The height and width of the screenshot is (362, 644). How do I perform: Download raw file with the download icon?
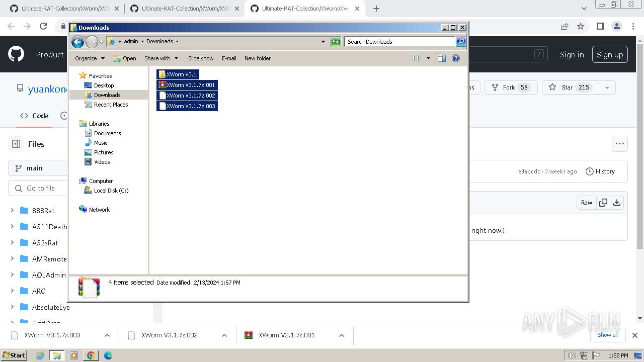pos(617,203)
